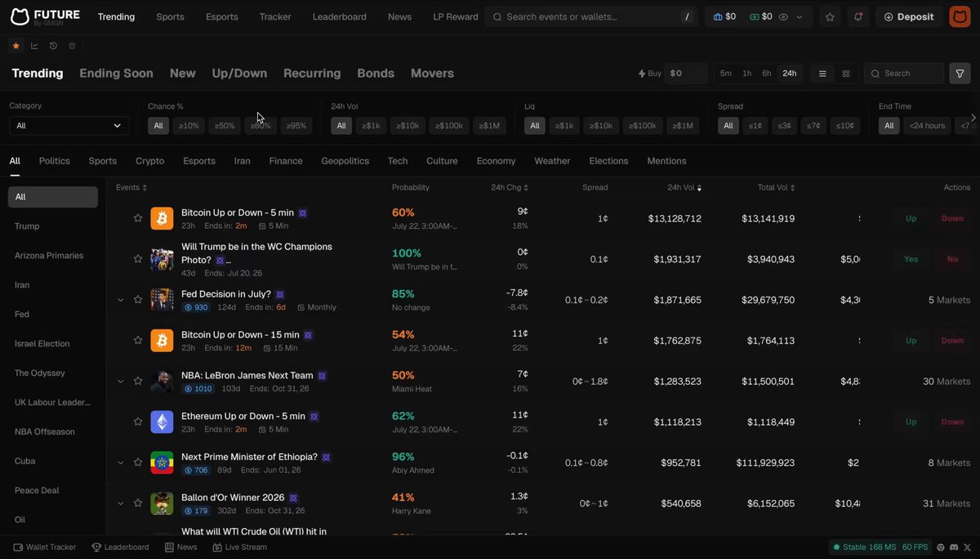Image resolution: width=980 pixels, height=559 pixels.
Task: Expand the Next Prime Minister of Ethiopia row
Action: [x=121, y=463]
